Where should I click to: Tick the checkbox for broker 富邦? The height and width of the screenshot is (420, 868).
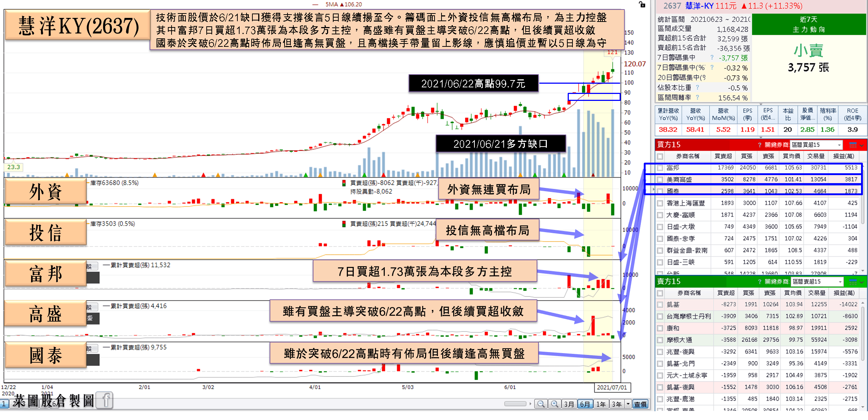coord(660,168)
